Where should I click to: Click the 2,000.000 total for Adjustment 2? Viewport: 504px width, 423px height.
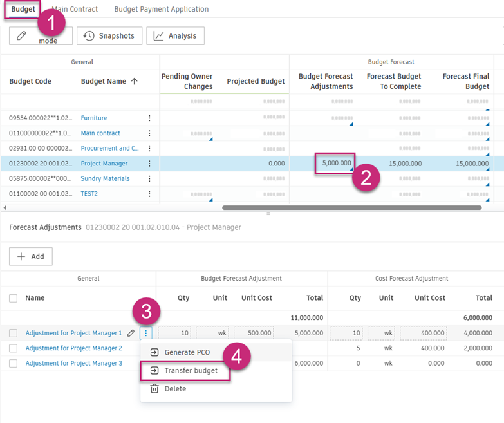coord(478,348)
